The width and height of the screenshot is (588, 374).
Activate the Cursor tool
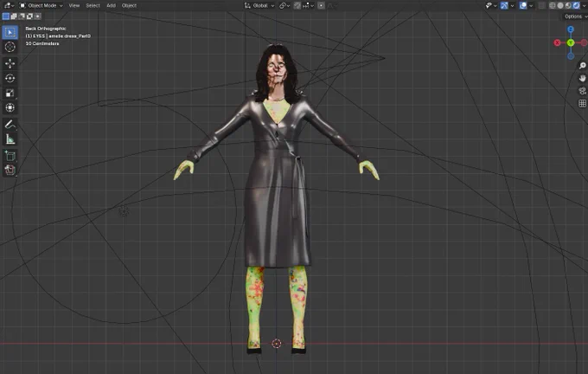point(10,47)
